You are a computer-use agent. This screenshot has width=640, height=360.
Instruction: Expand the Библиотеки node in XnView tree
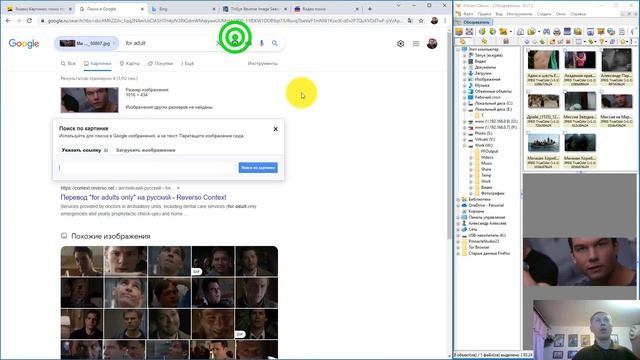click(458, 199)
